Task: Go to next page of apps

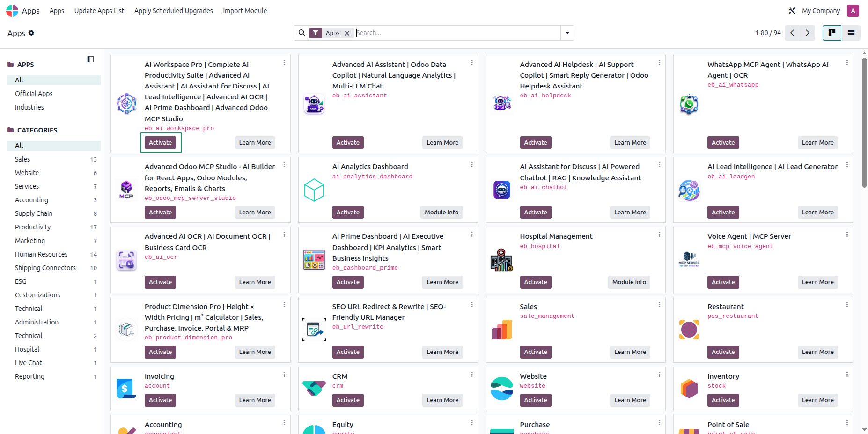Action: point(807,33)
